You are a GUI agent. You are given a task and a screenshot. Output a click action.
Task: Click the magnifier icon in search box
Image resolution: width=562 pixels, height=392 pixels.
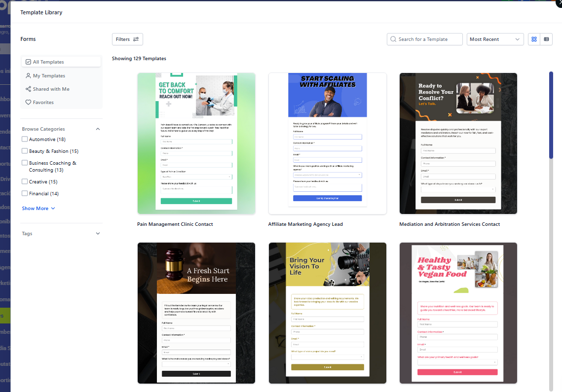tap(393, 39)
